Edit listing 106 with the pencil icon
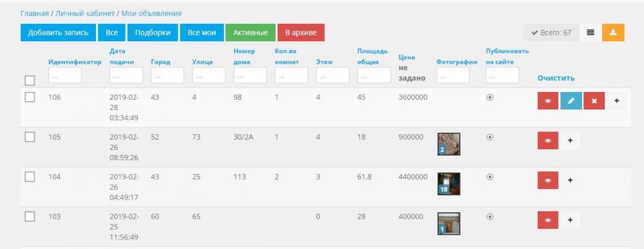Viewport: 644px width, 249px height. tap(571, 100)
